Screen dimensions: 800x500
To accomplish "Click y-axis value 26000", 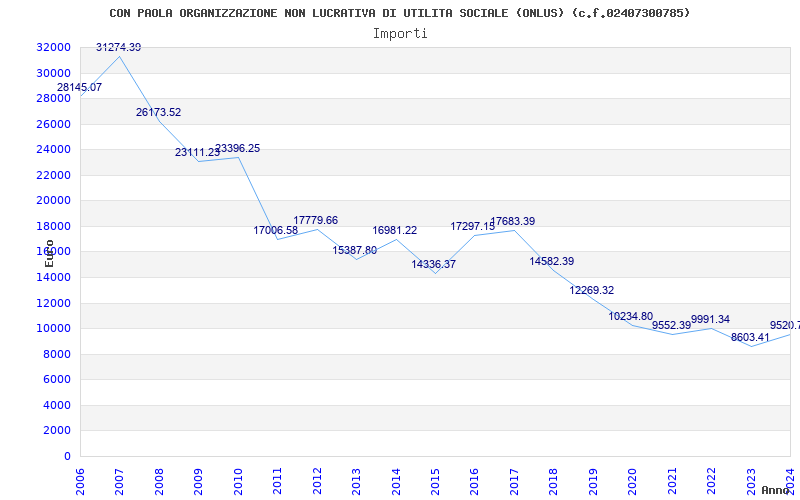I will [53, 124].
